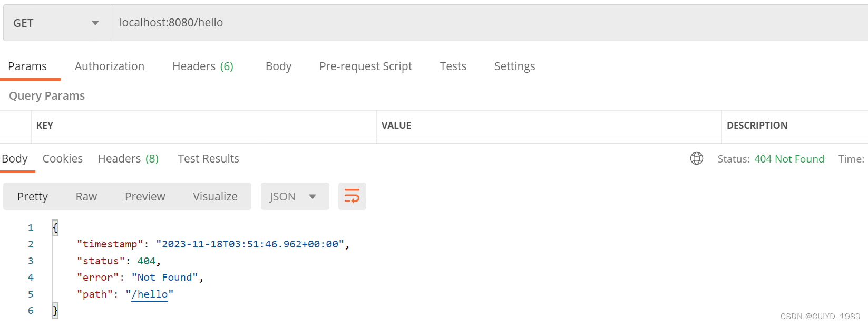
Task: Click line number 6 in response gutter
Action: [x=31, y=311]
